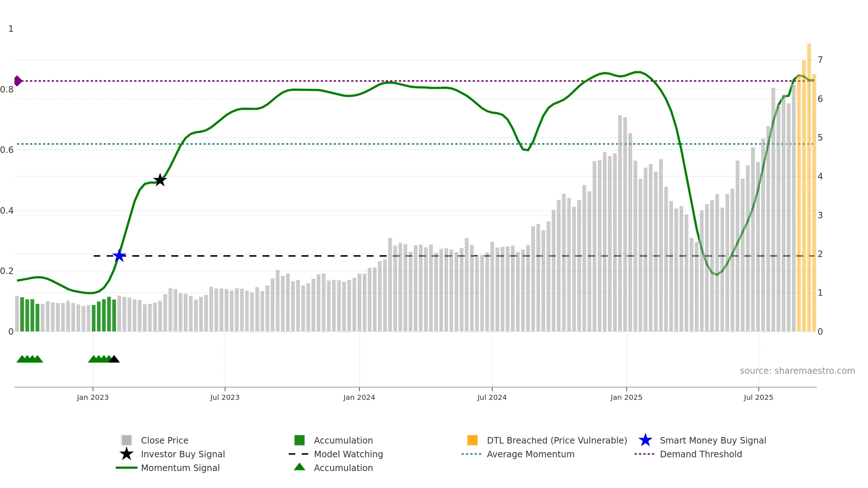Click right axis value 5

(x=820, y=137)
